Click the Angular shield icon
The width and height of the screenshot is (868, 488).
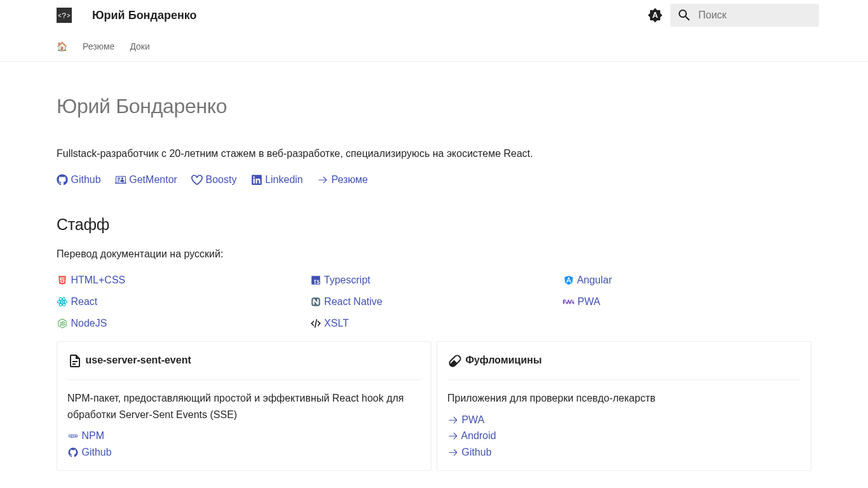pyautogui.click(x=569, y=280)
